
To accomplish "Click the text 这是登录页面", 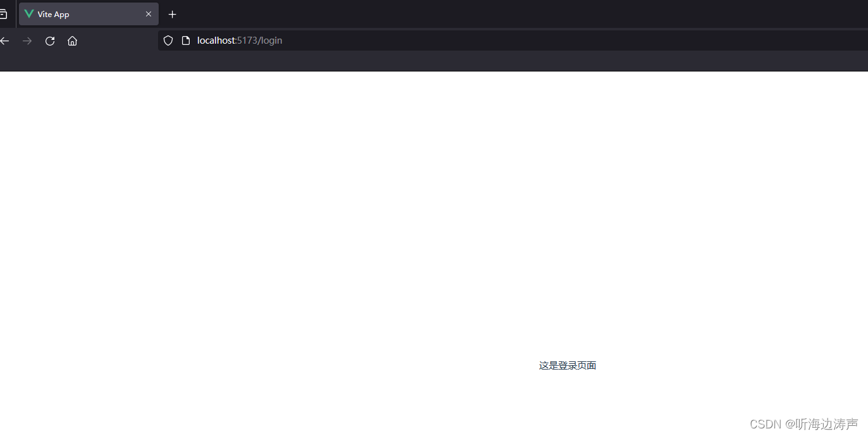I will pyautogui.click(x=568, y=366).
